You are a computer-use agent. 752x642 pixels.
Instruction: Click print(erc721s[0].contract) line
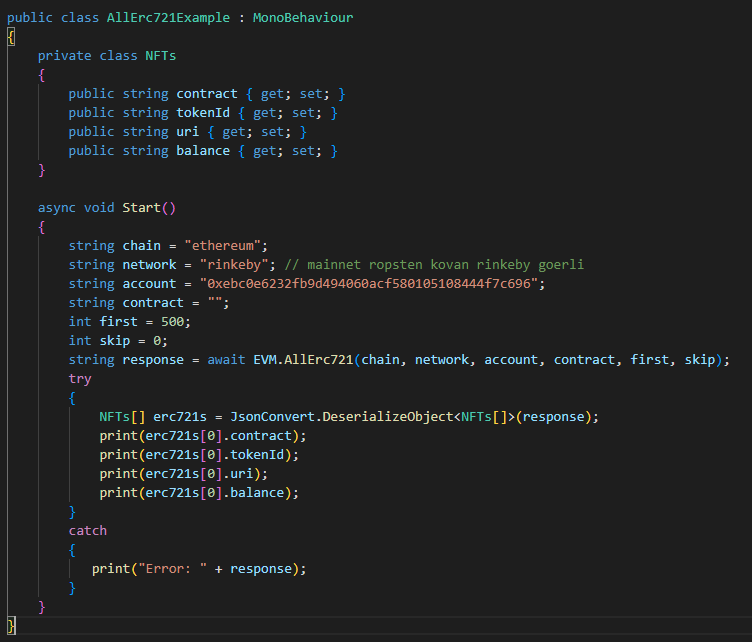click(203, 436)
